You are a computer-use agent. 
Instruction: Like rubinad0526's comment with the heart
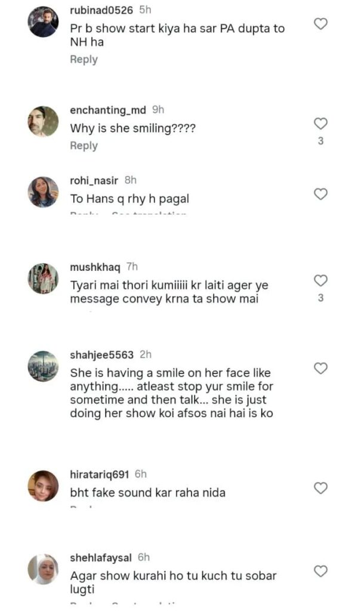click(320, 24)
